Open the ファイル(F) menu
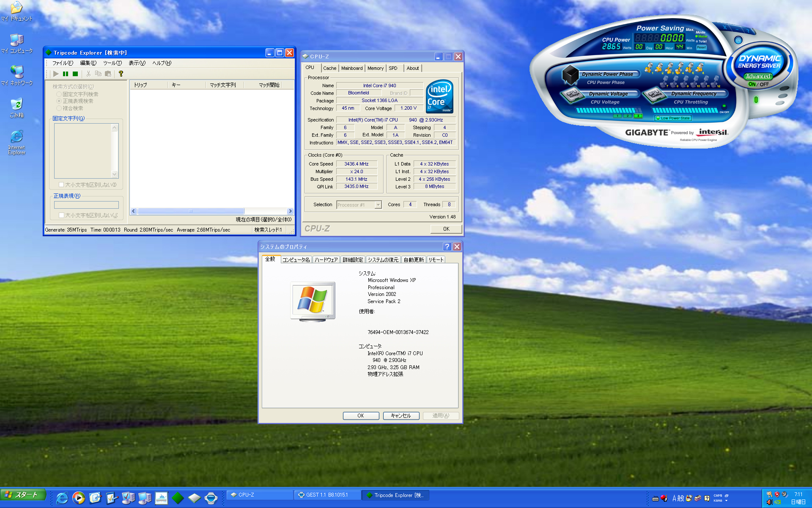 click(63, 63)
